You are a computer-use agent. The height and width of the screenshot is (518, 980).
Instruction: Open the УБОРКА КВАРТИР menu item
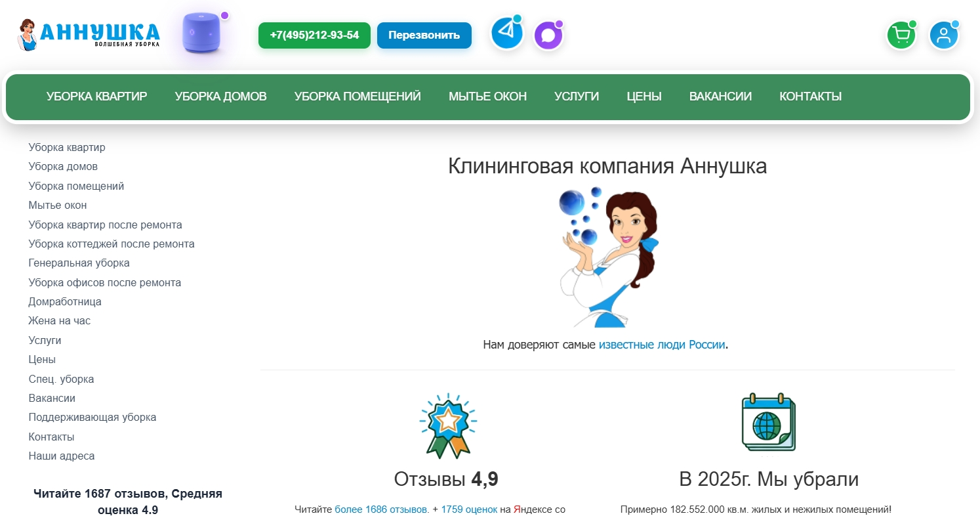[97, 97]
